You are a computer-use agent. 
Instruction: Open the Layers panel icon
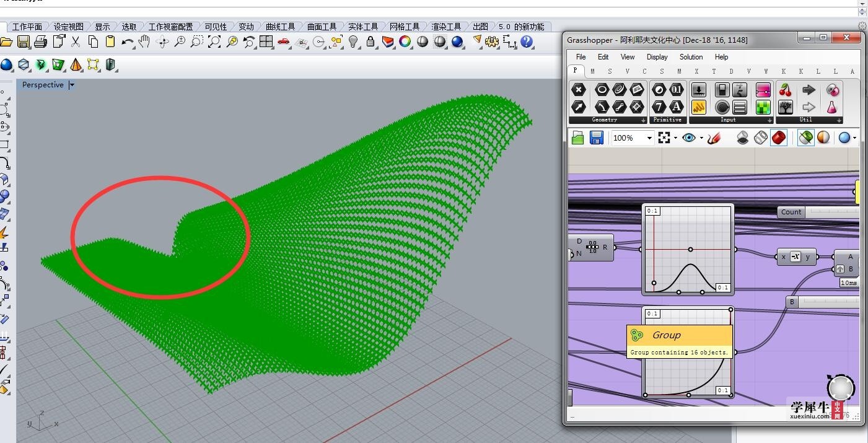(388, 42)
